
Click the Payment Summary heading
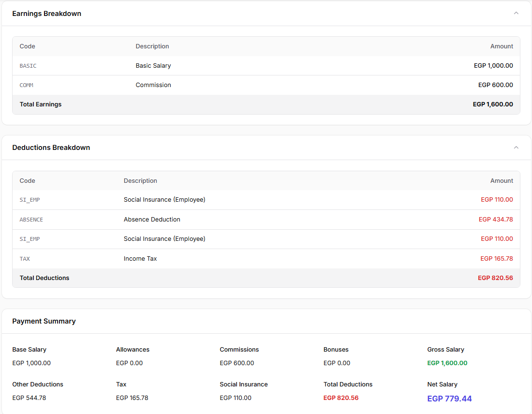pos(44,321)
